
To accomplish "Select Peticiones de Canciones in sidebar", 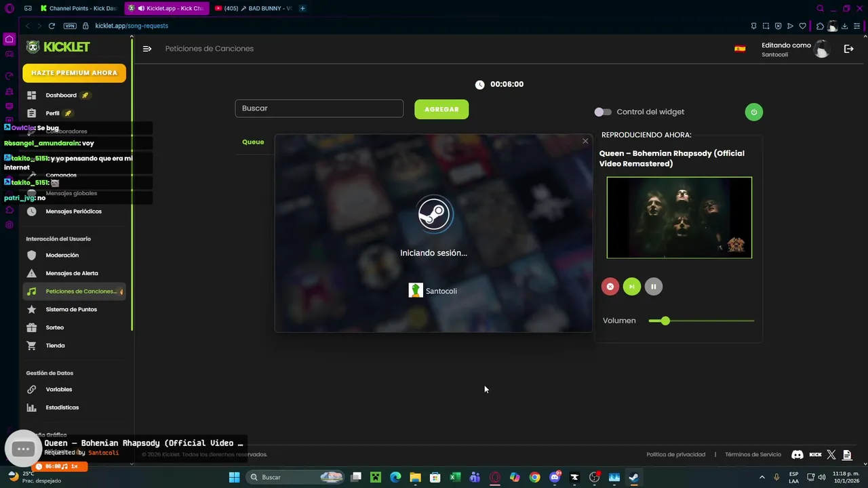I will coord(75,291).
